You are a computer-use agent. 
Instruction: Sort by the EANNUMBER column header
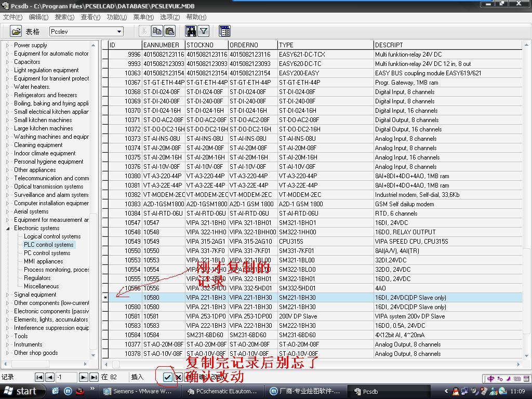point(164,45)
